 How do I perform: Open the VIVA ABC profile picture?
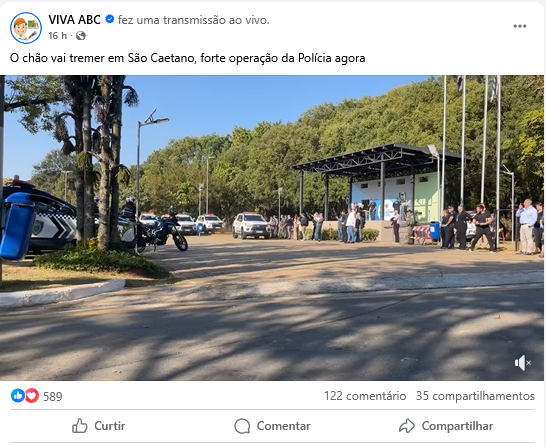coord(26,28)
